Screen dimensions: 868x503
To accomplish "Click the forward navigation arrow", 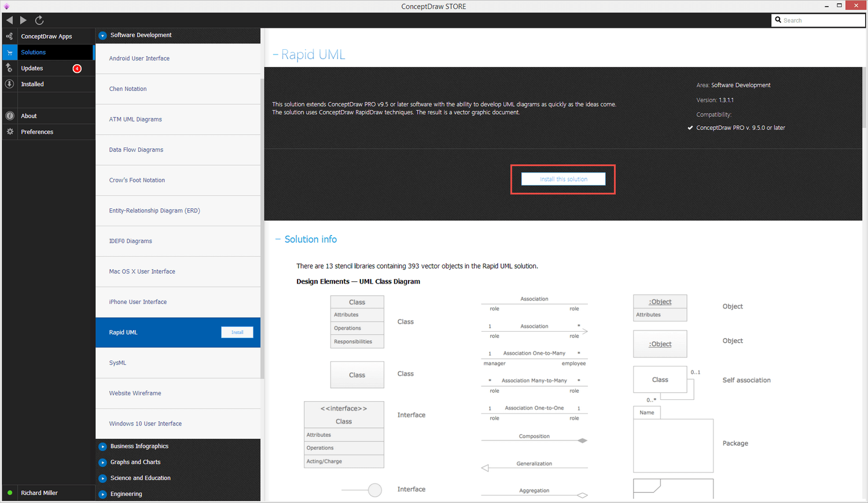I will pyautogui.click(x=23, y=20).
